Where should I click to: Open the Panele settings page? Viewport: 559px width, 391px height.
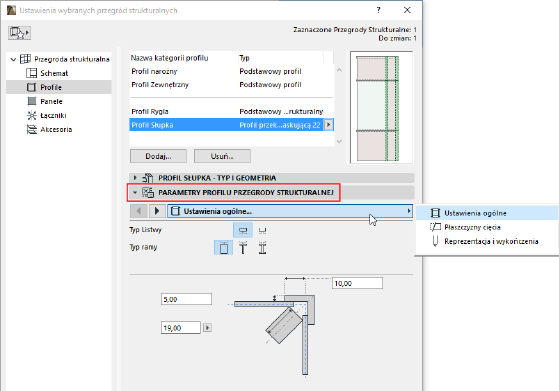point(51,102)
